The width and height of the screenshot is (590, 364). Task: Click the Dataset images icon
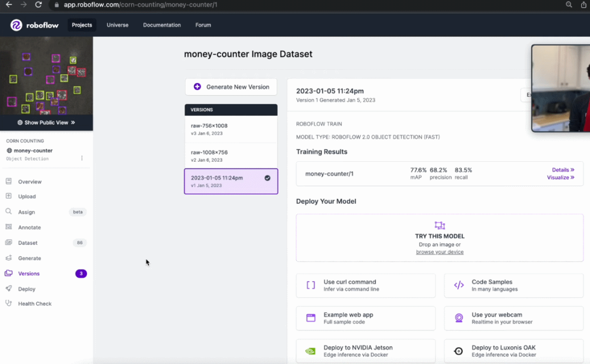pyautogui.click(x=9, y=242)
